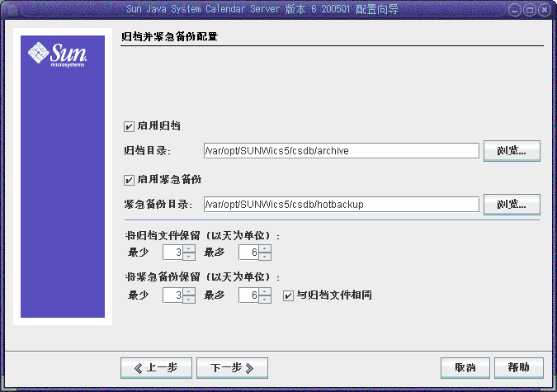Uncheck the 启用归档 checkbox
This screenshot has height=392, width=557.
point(129,126)
